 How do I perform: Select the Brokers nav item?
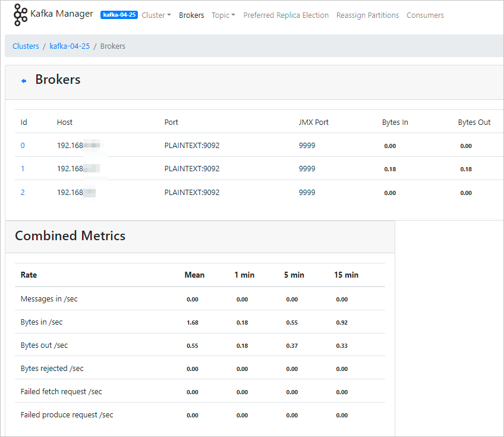click(191, 15)
